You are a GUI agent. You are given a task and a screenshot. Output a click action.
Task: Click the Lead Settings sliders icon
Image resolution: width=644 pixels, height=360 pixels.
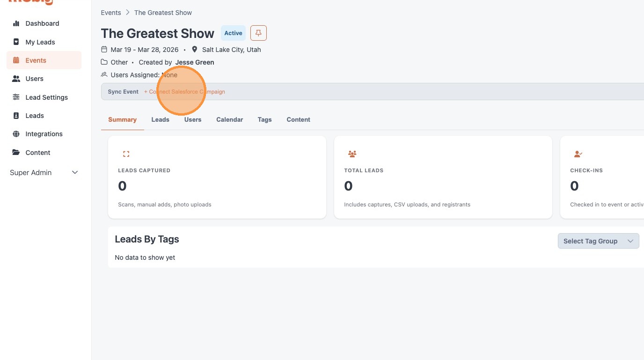click(16, 97)
